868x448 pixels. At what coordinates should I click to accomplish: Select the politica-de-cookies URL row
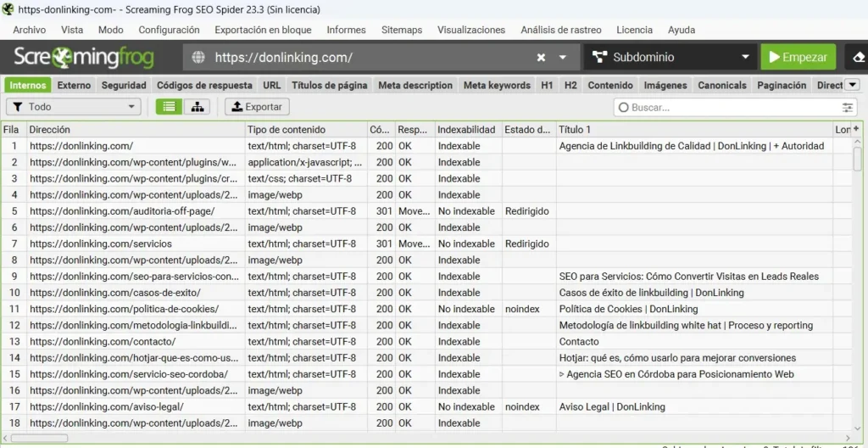[426, 309]
